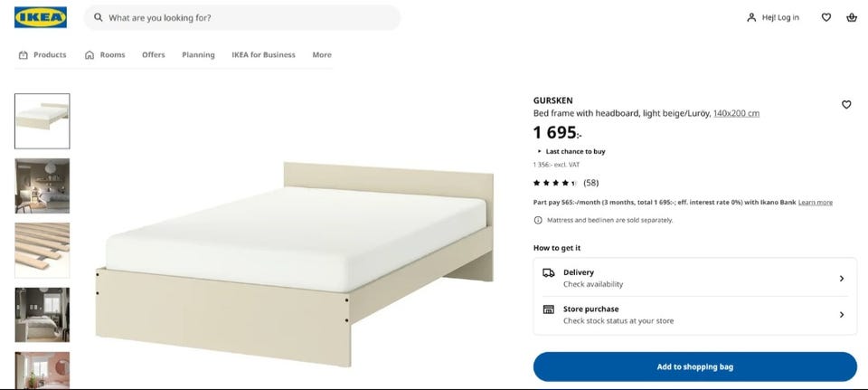868x390 pixels.
Task: Click Add to shopping bag button
Action: tap(694, 366)
